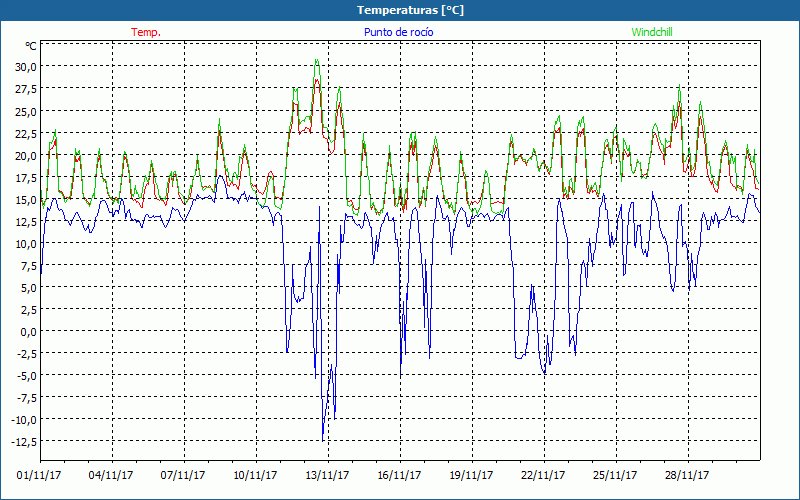
Task: Click the 17,5 y-axis value
Action: click(x=27, y=178)
